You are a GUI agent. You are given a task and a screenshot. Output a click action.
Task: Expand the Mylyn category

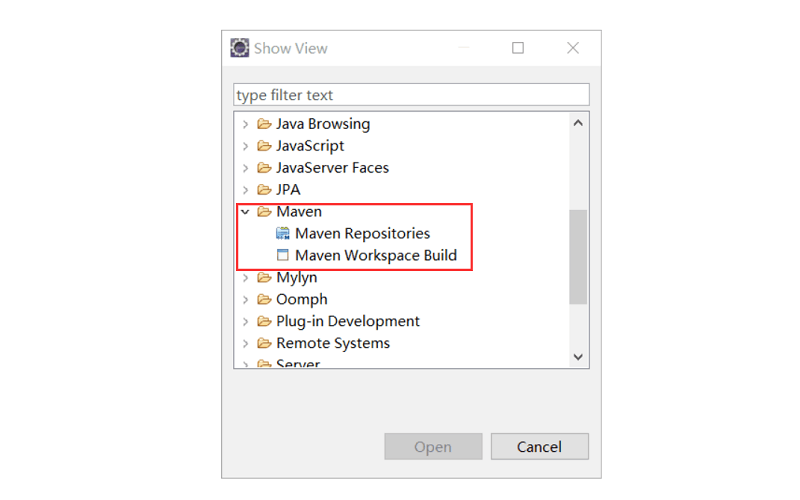(x=245, y=278)
